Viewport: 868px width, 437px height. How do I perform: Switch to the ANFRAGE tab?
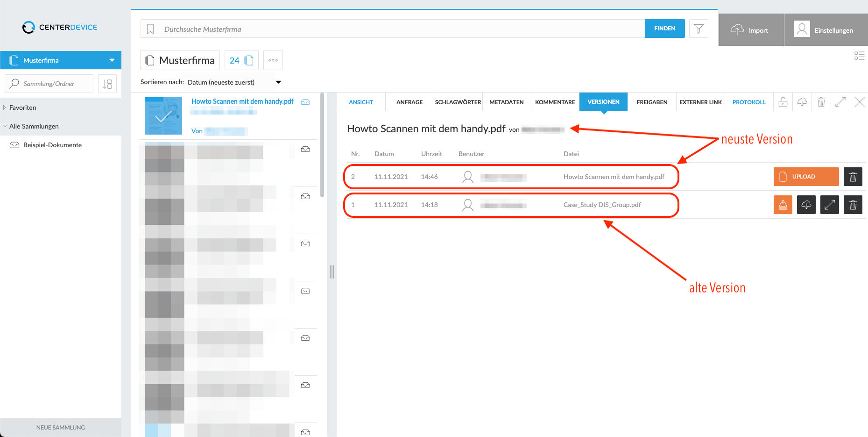409,102
